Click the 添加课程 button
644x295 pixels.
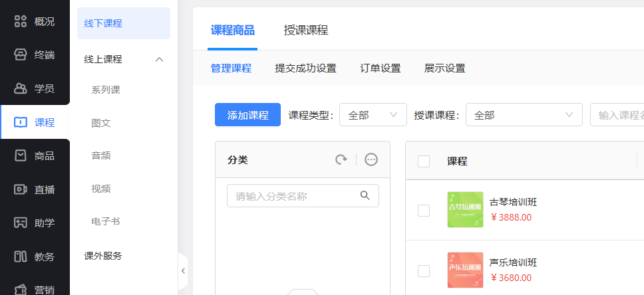247,115
